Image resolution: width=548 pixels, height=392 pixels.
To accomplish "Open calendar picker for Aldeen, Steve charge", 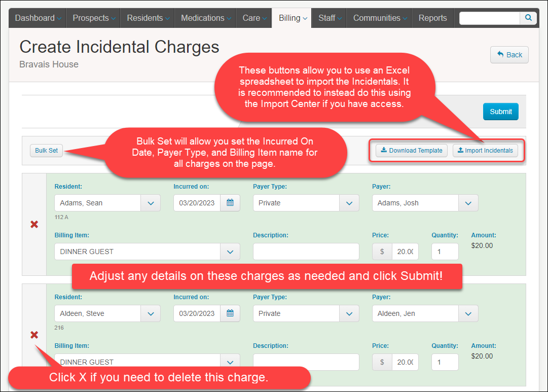I will point(230,313).
